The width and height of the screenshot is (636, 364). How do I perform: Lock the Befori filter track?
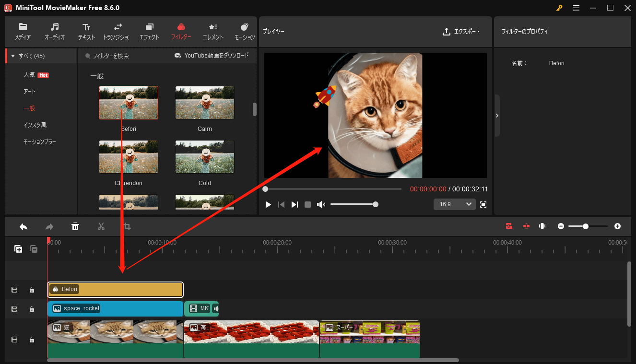click(x=32, y=290)
